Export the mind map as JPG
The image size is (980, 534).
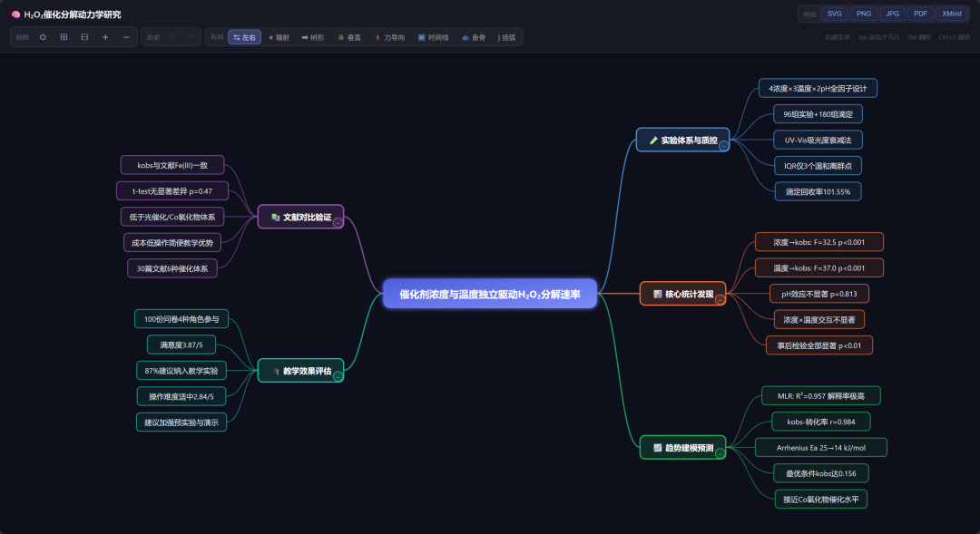[x=893, y=14]
